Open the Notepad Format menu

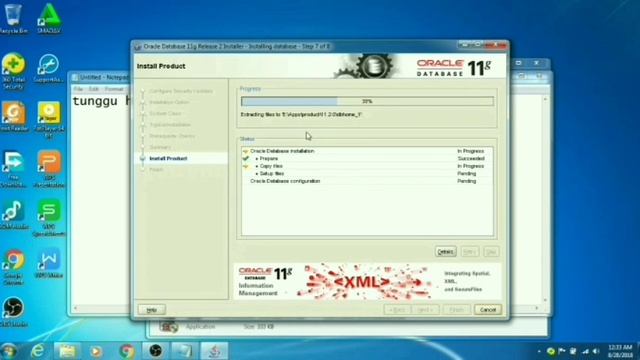tap(114, 89)
